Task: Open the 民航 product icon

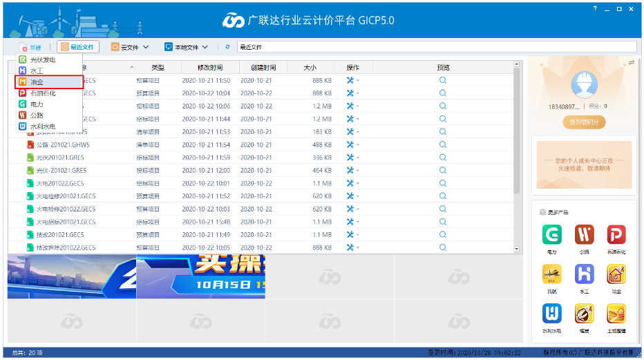Action: pyautogui.click(x=551, y=275)
